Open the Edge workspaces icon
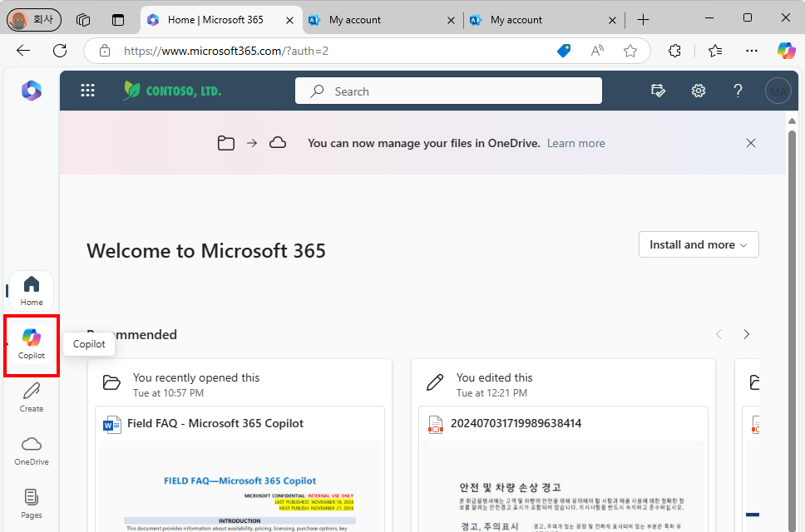Image resolution: width=805 pixels, height=532 pixels. point(83,20)
